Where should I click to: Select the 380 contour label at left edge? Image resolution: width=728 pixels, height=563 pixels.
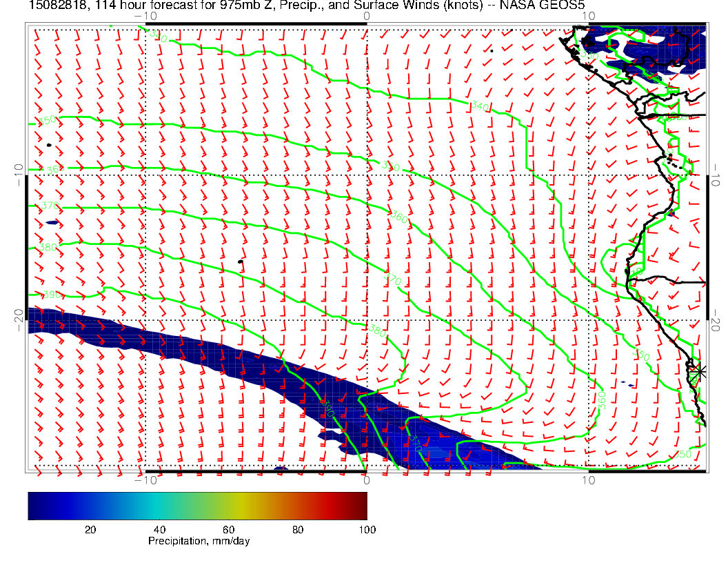coord(49,246)
